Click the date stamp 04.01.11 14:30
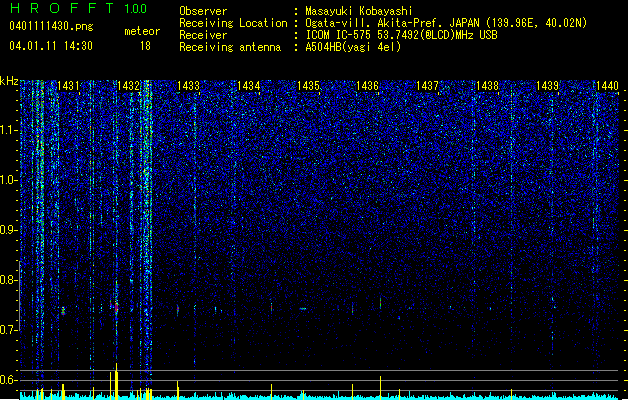 (x=51, y=46)
